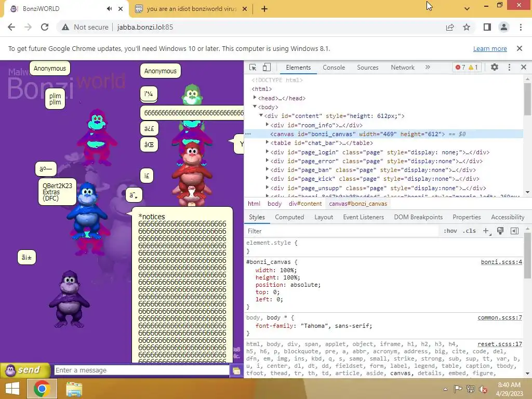The height and width of the screenshot is (399, 532).
Task: Click the muted volume tray icon
Action: point(483,389)
